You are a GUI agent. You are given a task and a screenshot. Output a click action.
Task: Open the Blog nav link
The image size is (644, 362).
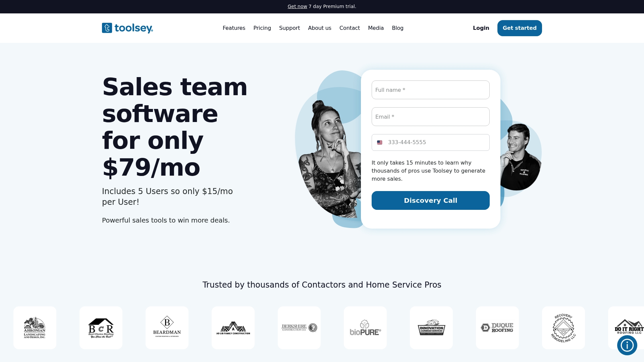tap(397, 28)
